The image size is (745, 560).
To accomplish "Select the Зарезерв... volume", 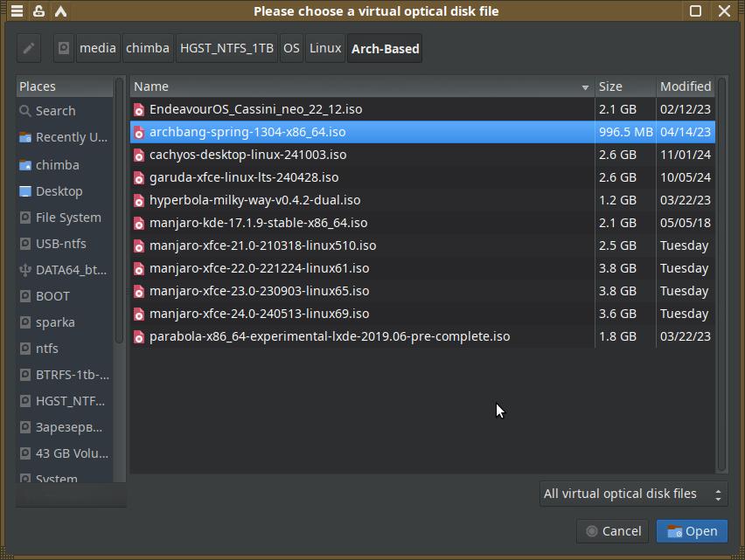I will pos(65,427).
